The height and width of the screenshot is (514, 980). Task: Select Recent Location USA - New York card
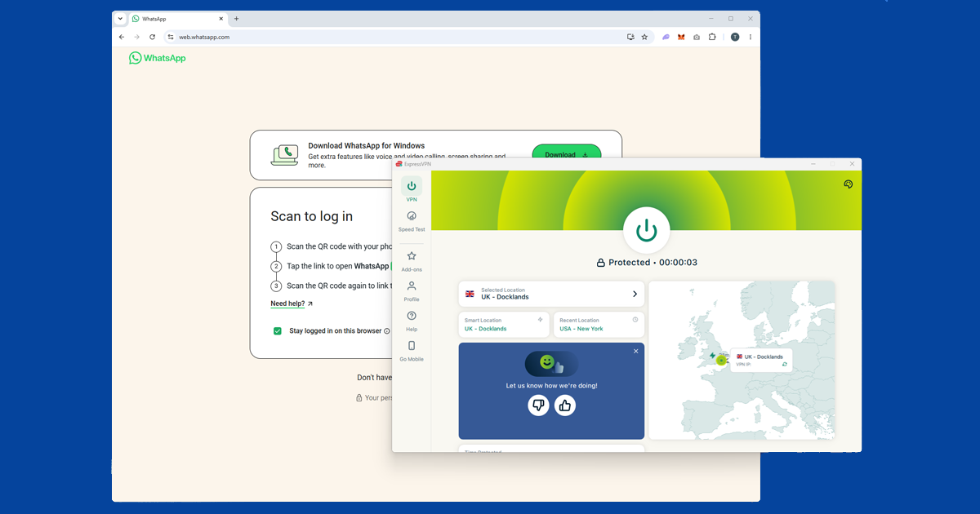599,325
